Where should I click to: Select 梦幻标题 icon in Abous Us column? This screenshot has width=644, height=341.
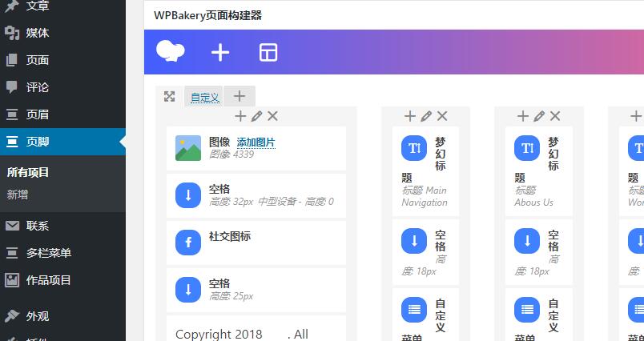[x=527, y=148]
